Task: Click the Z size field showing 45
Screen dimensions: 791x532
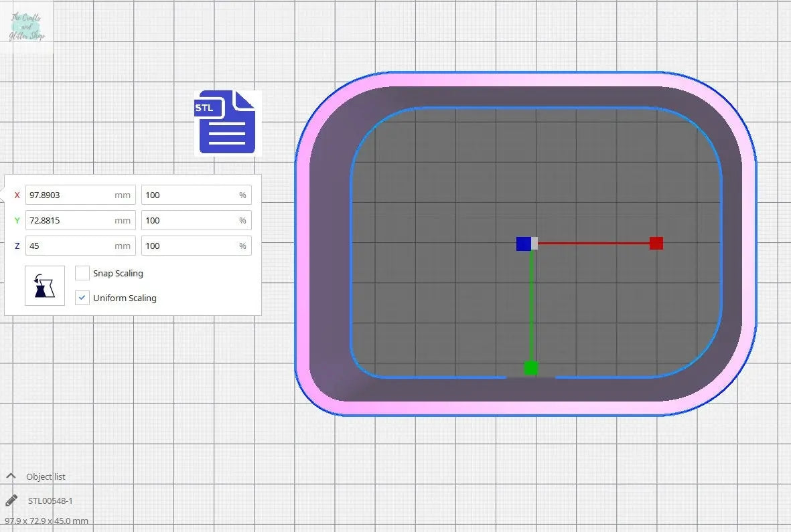Action: coord(70,246)
